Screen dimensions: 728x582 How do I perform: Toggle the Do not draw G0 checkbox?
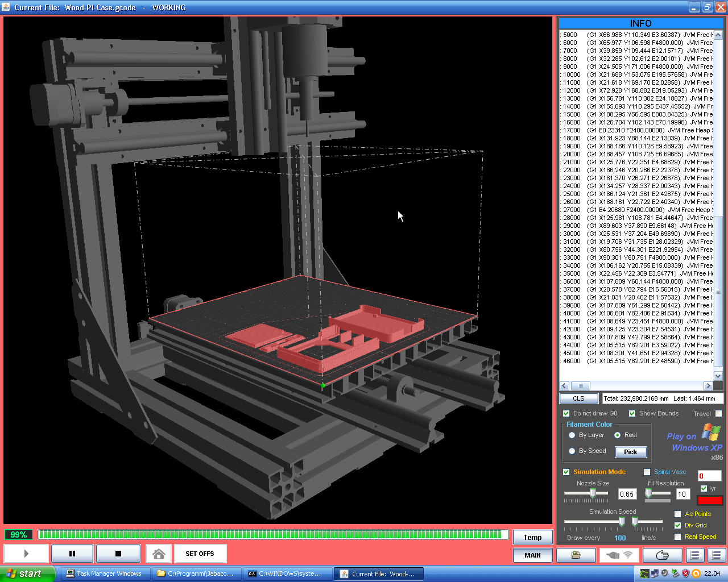coord(566,413)
